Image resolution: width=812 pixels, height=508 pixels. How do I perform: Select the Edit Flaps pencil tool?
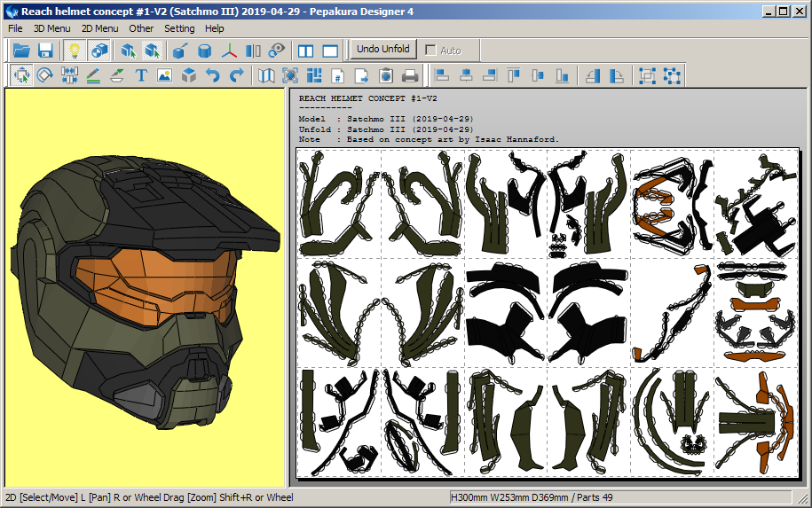(93, 75)
